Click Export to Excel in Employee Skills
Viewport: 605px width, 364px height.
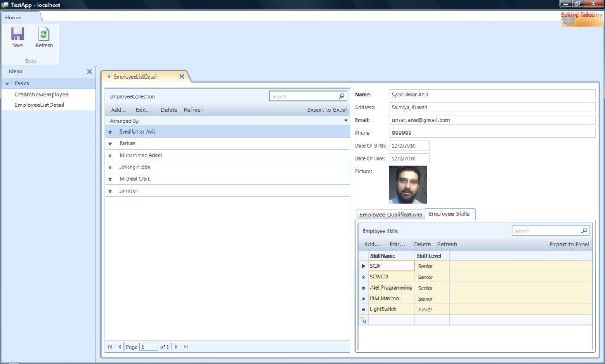click(569, 244)
